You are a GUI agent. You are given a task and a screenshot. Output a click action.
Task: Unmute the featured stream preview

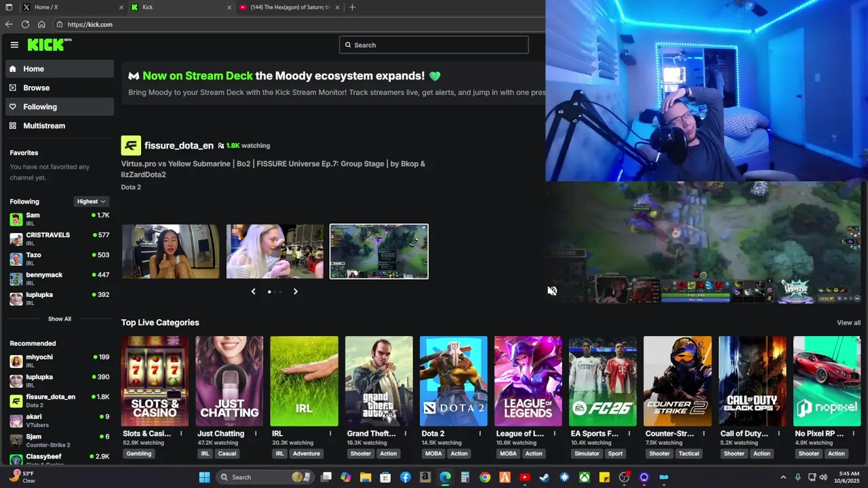click(552, 291)
